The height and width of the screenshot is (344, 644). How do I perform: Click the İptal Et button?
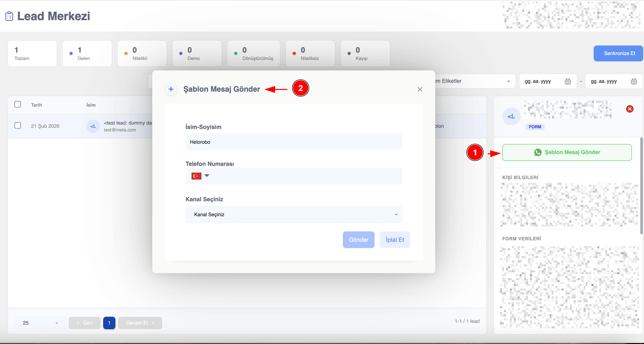394,240
